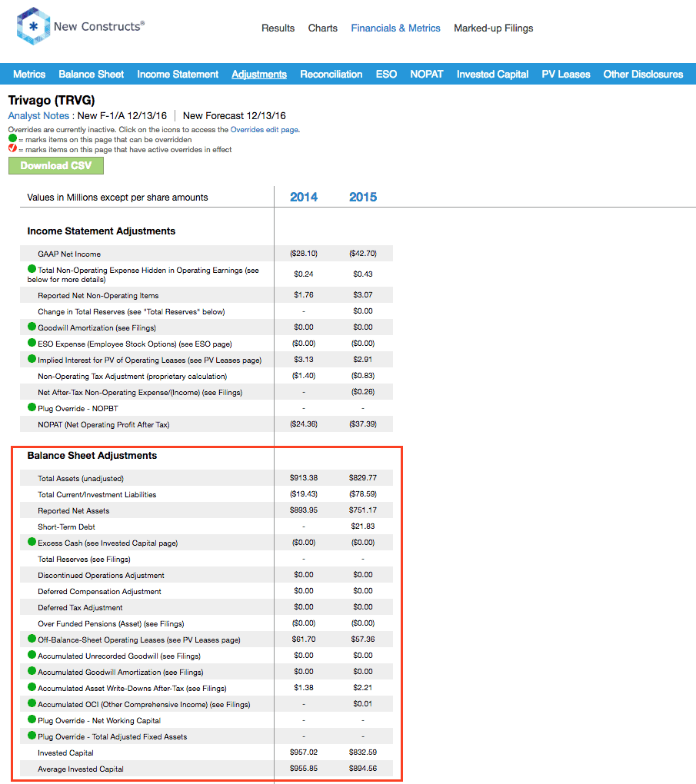Click the Download CSV button
The height and width of the screenshot is (784, 696).
[56, 165]
